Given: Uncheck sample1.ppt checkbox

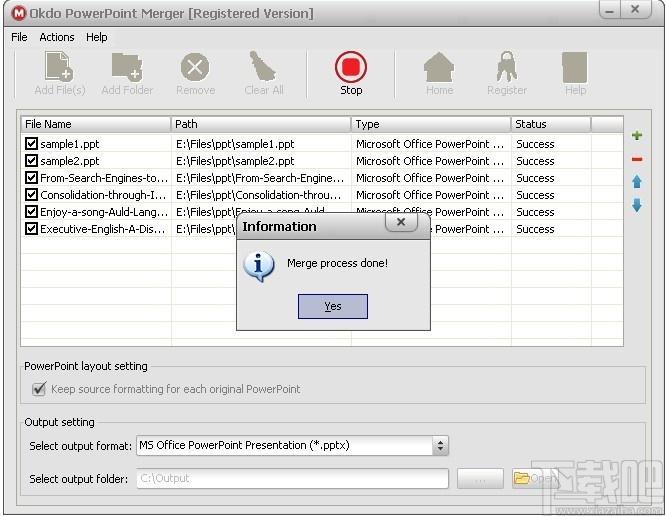Looking at the screenshot, I should coord(31,144).
